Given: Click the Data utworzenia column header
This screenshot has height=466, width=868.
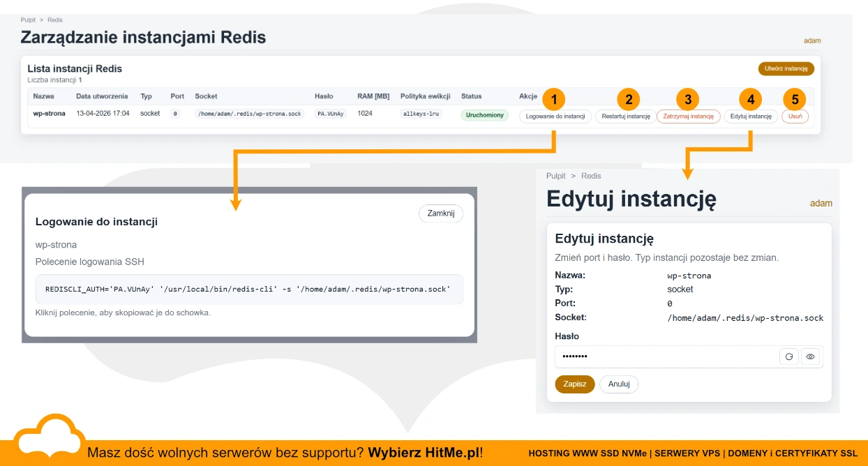Looking at the screenshot, I should [102, 96].
